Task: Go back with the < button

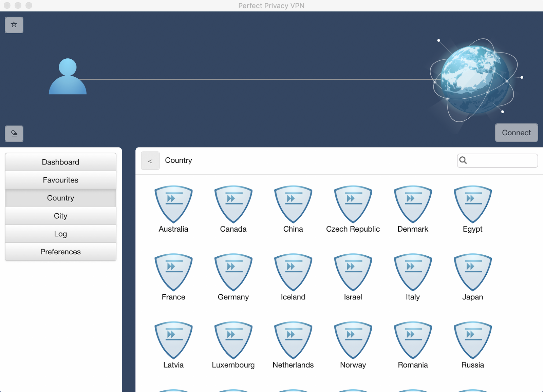Action: coord(150,161)
